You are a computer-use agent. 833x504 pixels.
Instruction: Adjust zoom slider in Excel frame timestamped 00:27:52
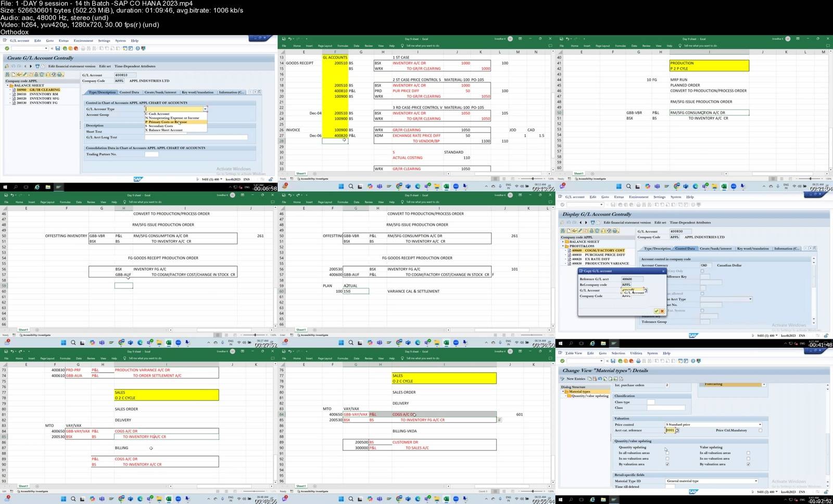click(255, 335)
